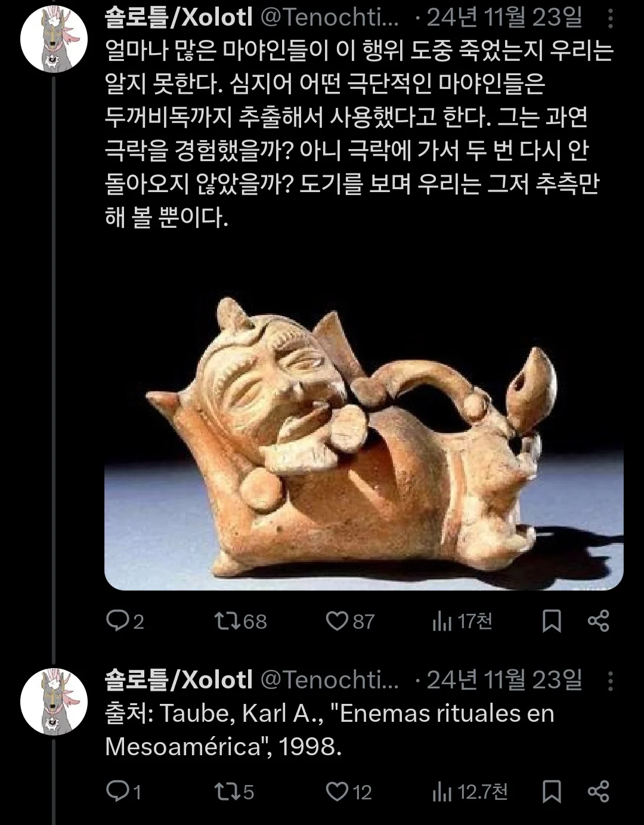Reply to the Taube source citation post
This screenshot has height=825, width=644.
123,792
